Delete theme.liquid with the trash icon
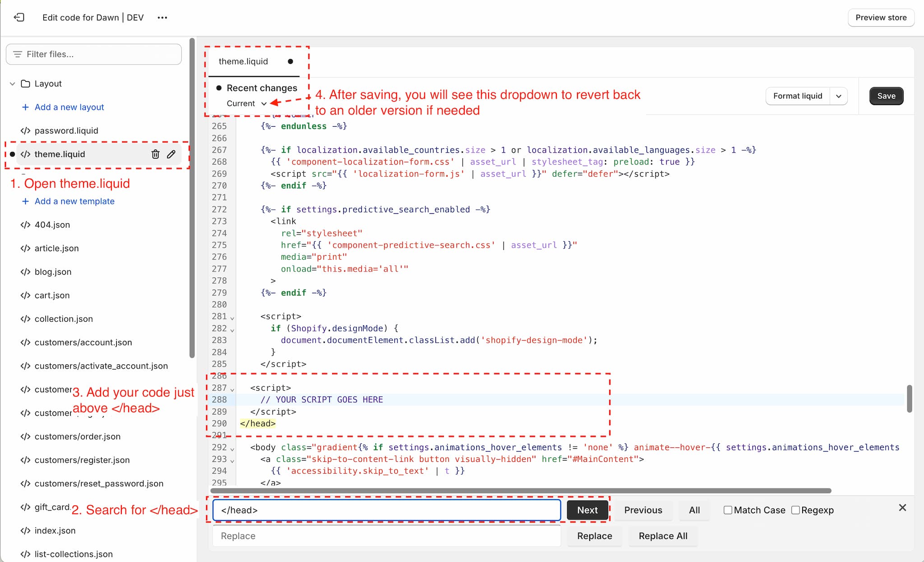The height and width of the screenshot is (562, 924). coord(155,154)
